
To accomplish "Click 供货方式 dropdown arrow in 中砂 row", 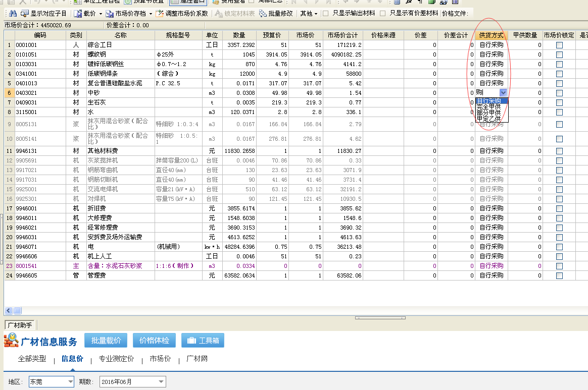I will 503,92.
